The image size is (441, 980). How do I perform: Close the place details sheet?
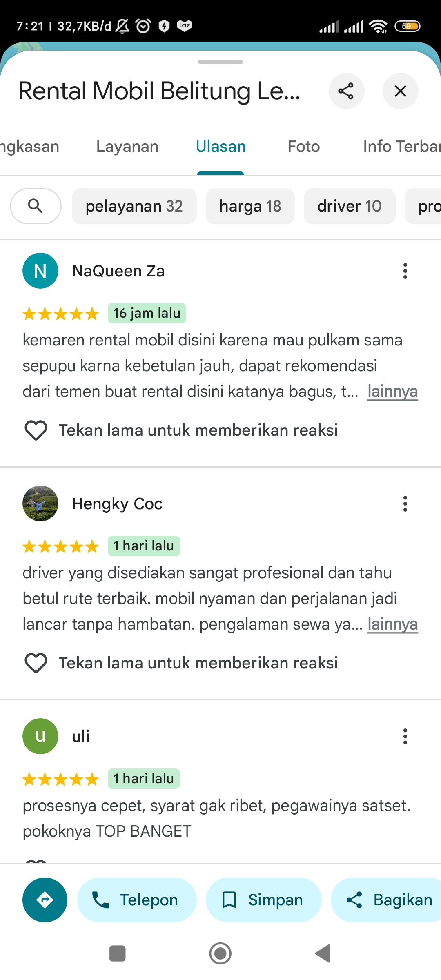point(400,91)
